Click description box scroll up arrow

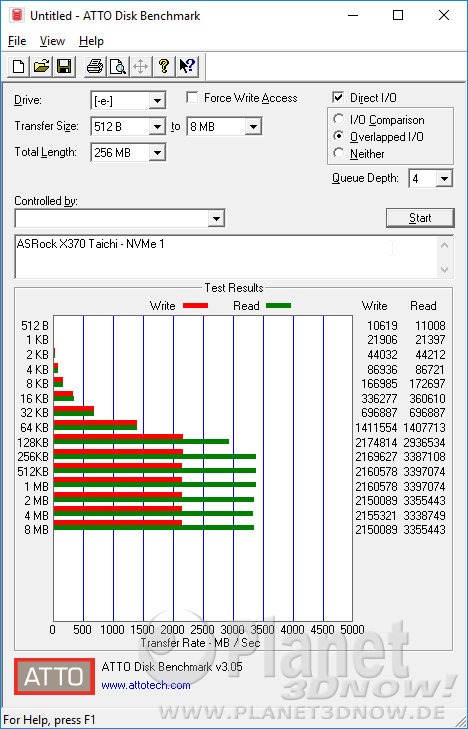tap(444, 245)
